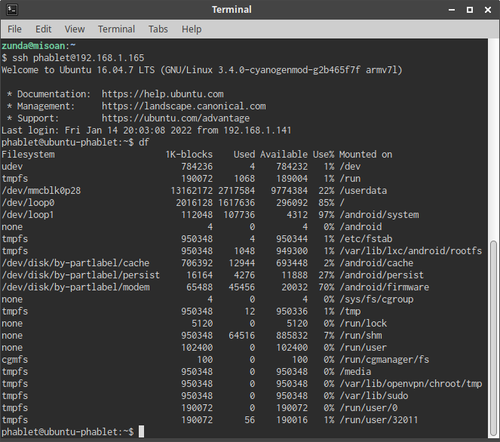This screenshot has width=500, height=442.
Task: Open the Terminal menu
Action: coord(116,29)
